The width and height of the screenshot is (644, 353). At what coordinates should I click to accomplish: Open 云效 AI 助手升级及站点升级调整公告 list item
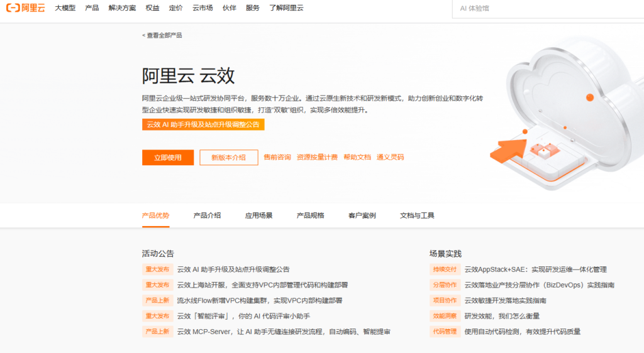click(x=233, y=269)
